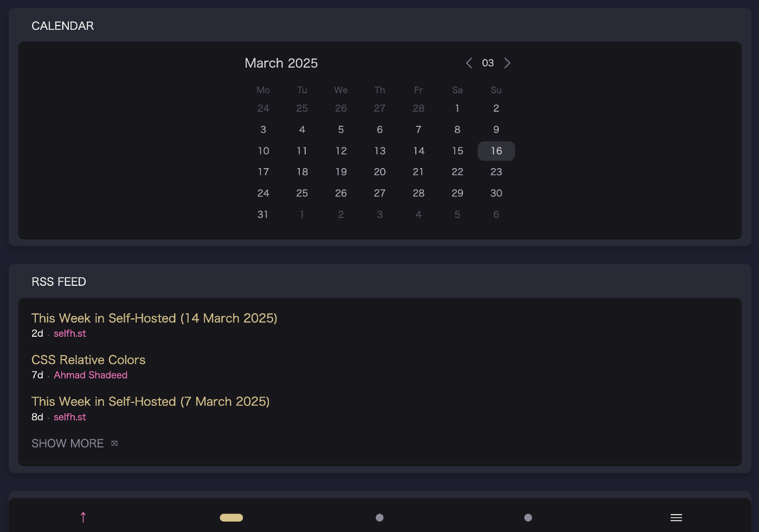Open the 'CSS Relative Colors' article
Screen dimensions: 759x532
pyautogui.click(x=88, y=360)
